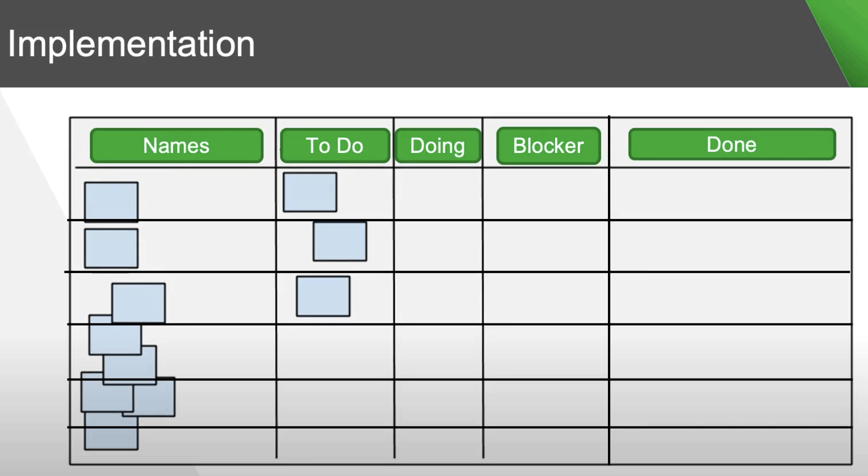Select the first row's name card
This screenshot has height=476, width=868.
click(111, 201)
